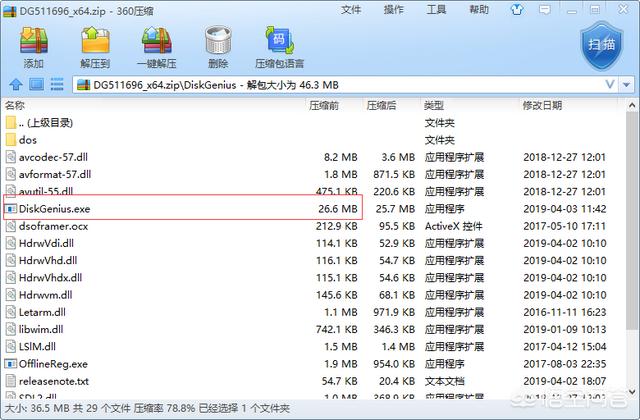Select Letarm.dll file name
Screen dimensions: 640x420
42,312
